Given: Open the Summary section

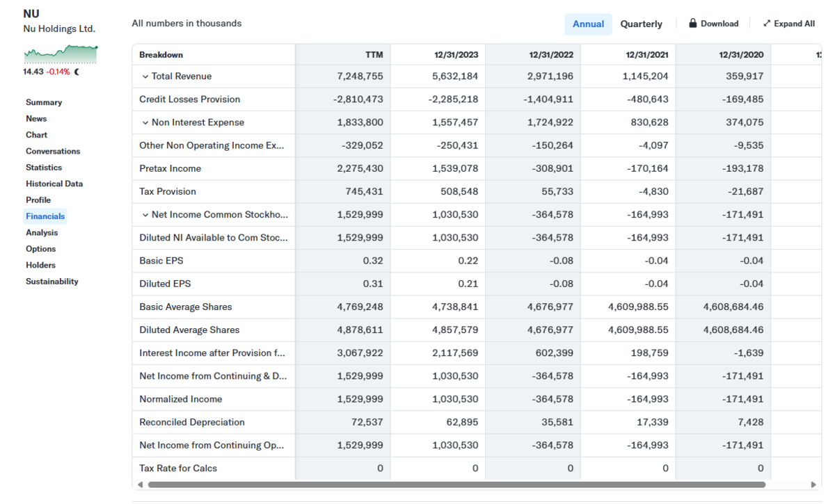Looking at the screenshot, I should click(44, 102).
